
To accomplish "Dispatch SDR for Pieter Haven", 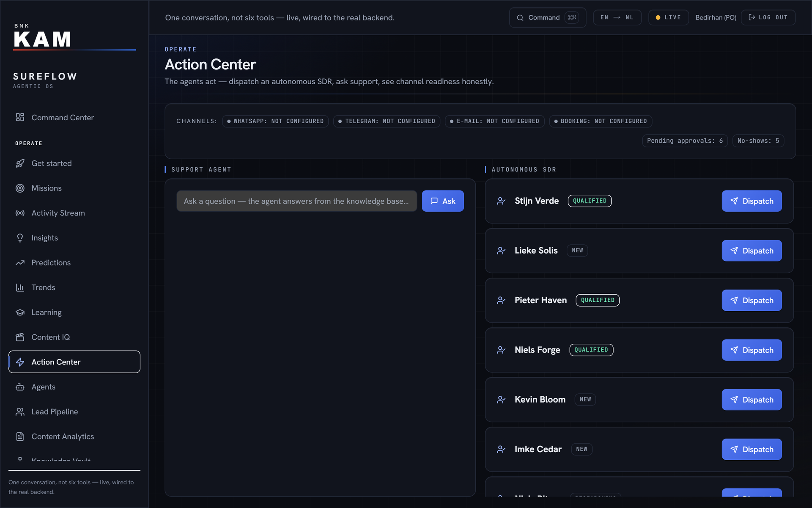I will 752,300.
